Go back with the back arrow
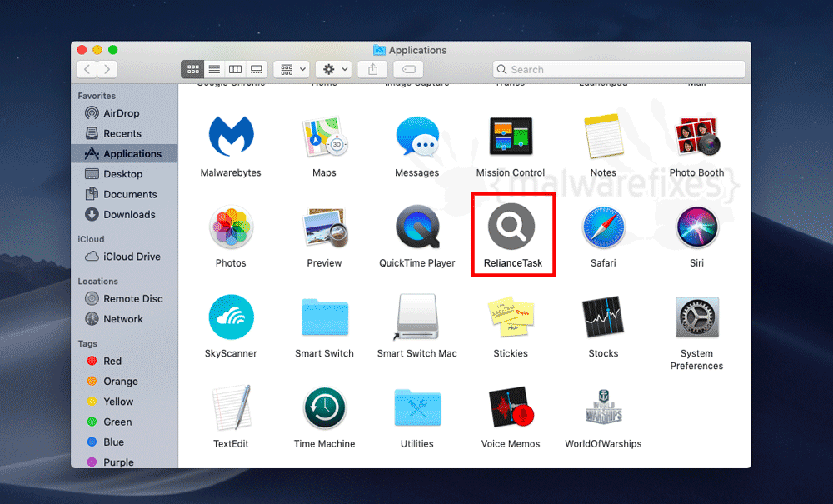 point(87,70)
